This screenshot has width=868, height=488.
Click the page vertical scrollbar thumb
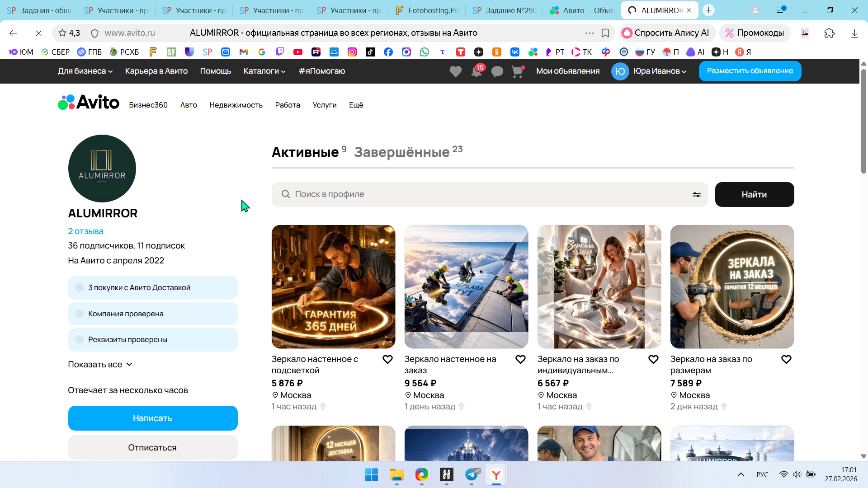pos(863,122)
